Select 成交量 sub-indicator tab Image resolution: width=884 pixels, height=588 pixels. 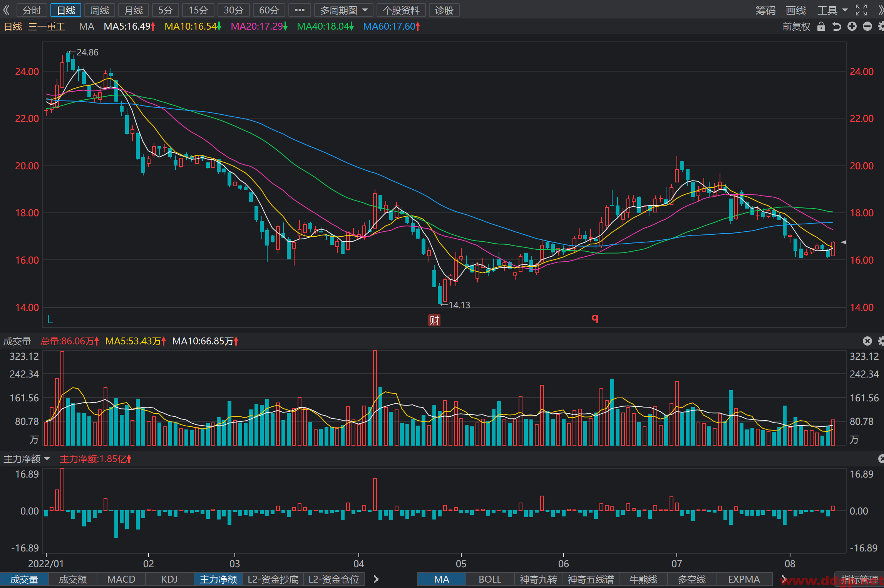point(24,579)
